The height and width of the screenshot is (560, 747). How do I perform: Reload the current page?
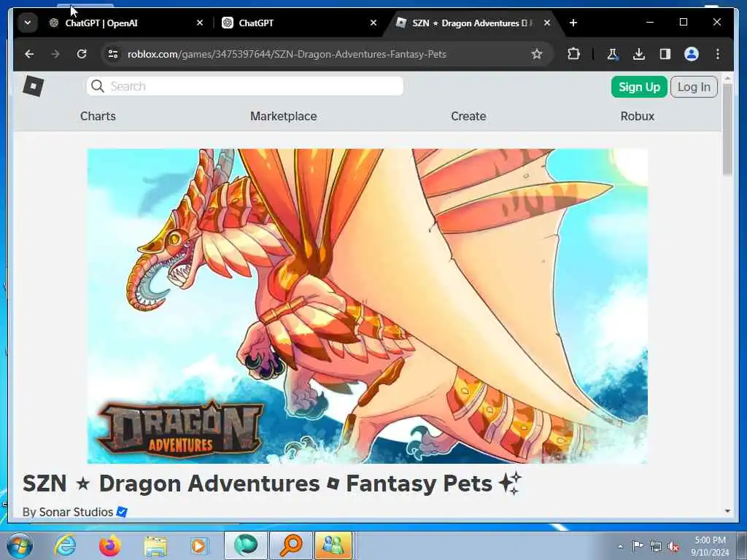(82, 54)
